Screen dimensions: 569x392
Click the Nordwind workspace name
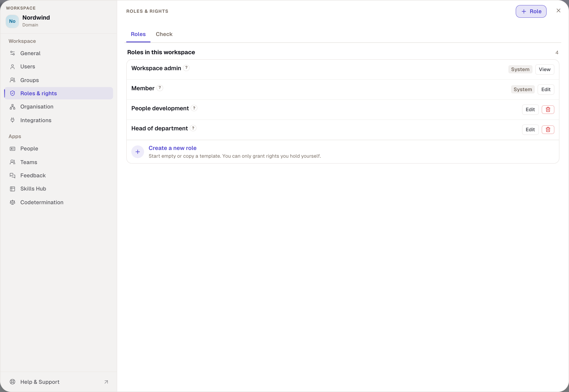[36, 18]
